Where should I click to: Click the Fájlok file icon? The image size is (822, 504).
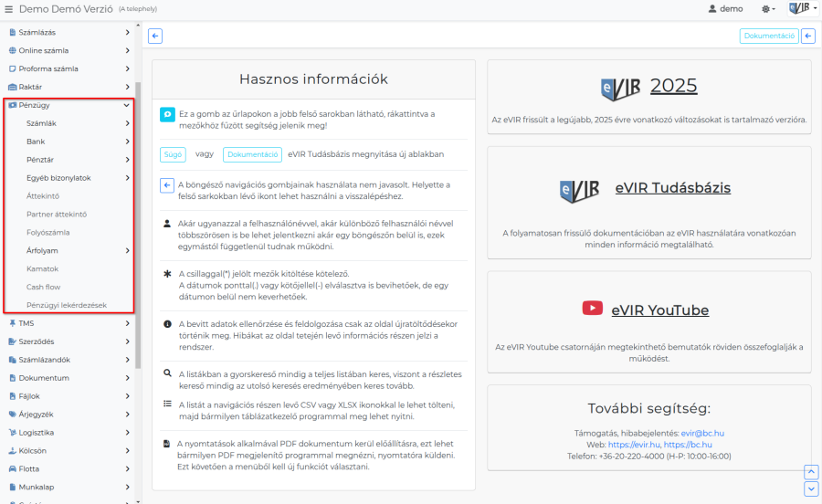pos(12,396)
